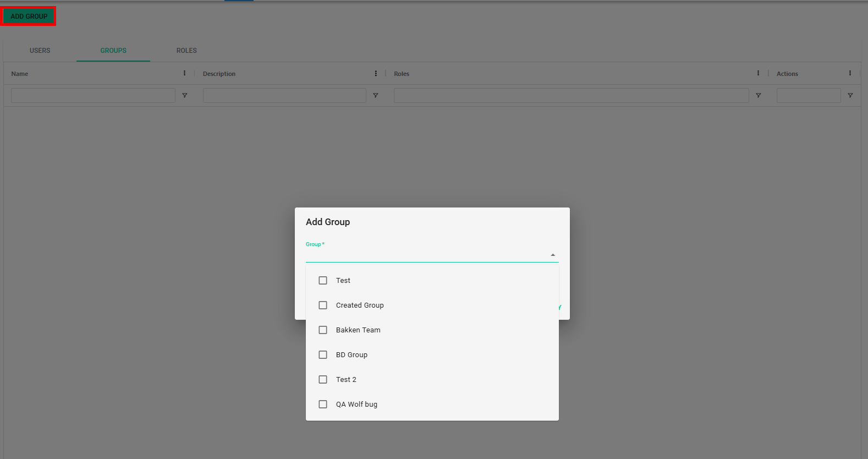Select the Created Group checkbox
The image size is (868, 459).
(323, 305)
